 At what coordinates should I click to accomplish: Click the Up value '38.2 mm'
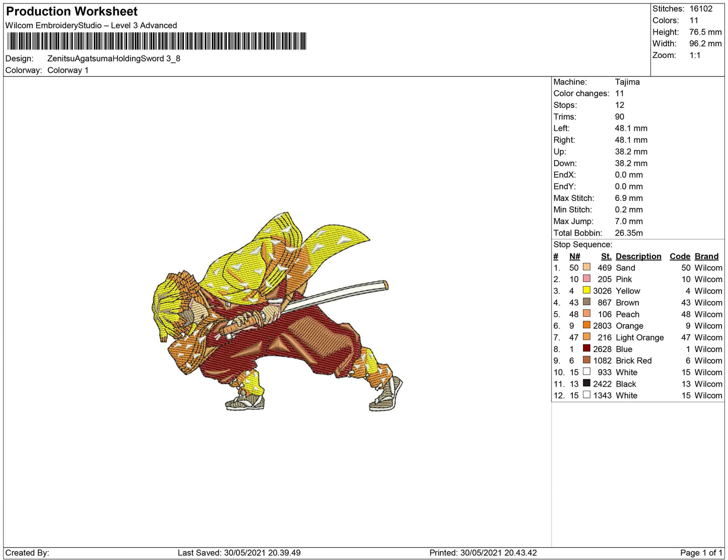coord(631,151)
